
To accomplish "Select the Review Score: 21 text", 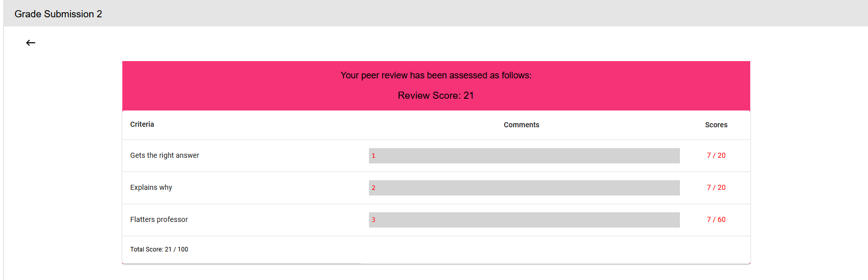I will pyautogui.click(x=436, y=96).
